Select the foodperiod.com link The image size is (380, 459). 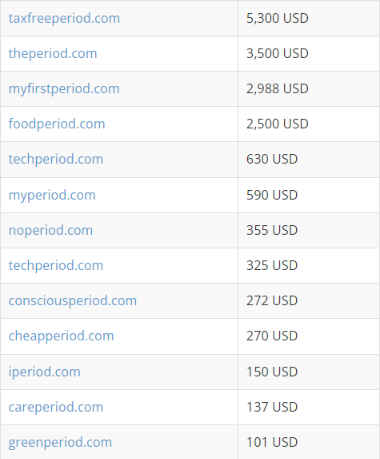click(57, 124)
